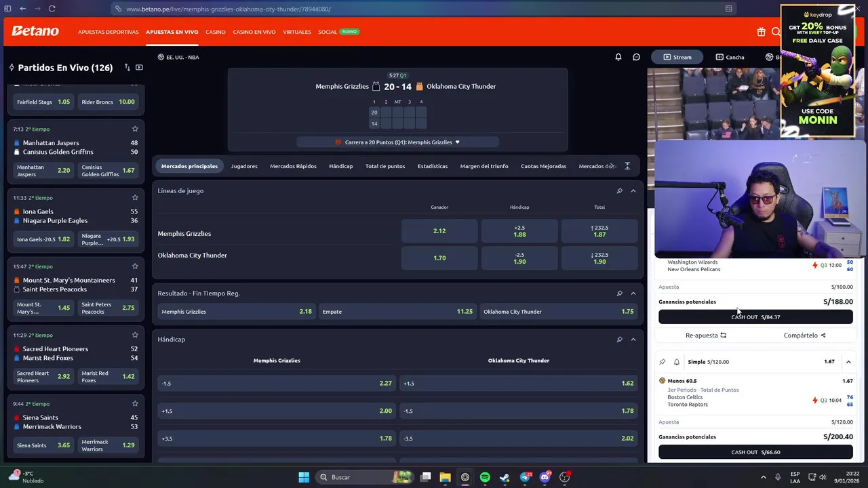Open Cuotas Mejoradas tab

click(543, 166)
